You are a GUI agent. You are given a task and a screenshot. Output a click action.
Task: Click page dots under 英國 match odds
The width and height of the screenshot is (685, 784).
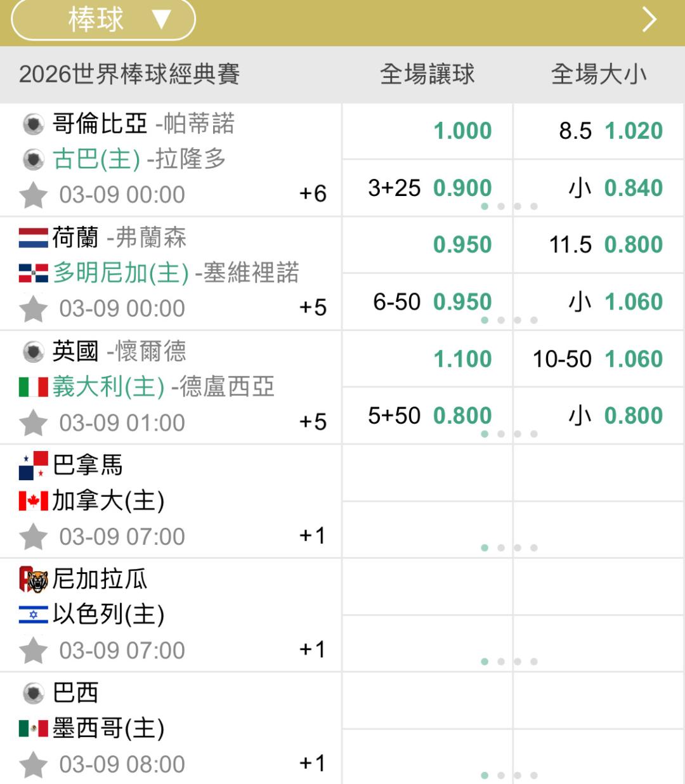[509, 434]
